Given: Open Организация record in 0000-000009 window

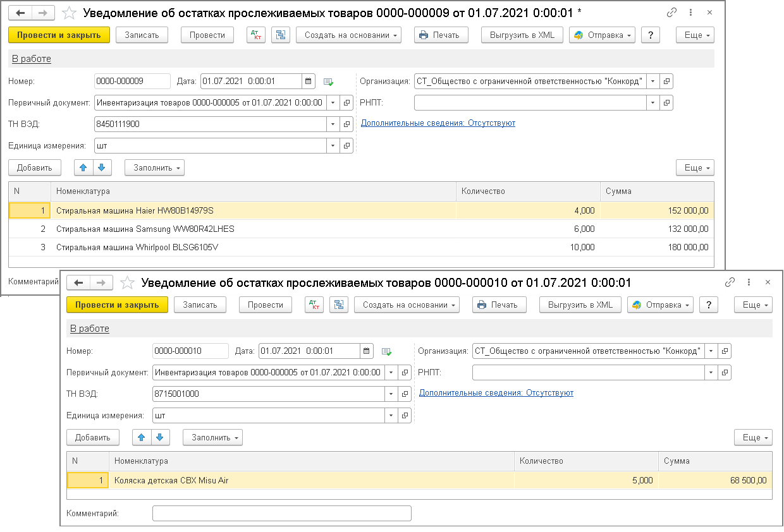Looking at the screenshot, I should point(666,81).
